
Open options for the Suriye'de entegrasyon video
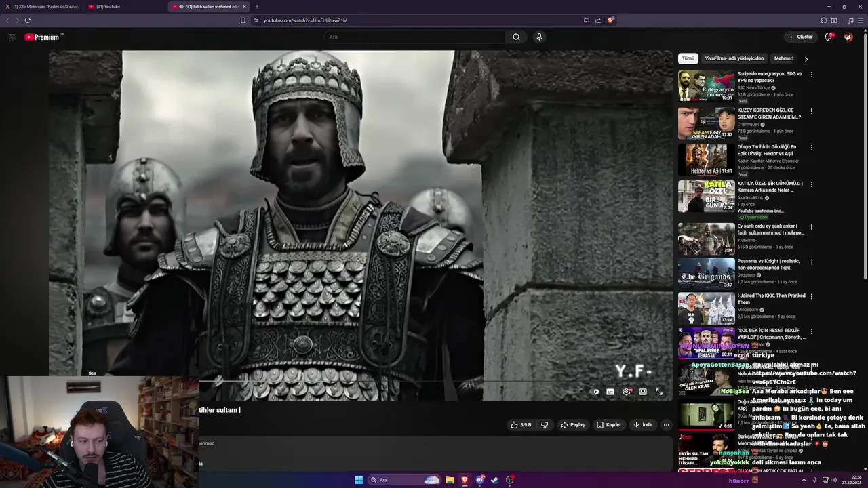(x=811, y=75)
